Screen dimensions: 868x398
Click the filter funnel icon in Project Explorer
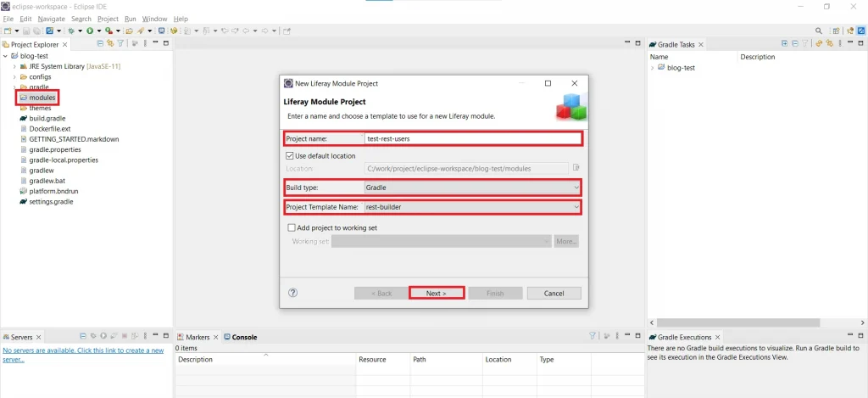[120, 42]
